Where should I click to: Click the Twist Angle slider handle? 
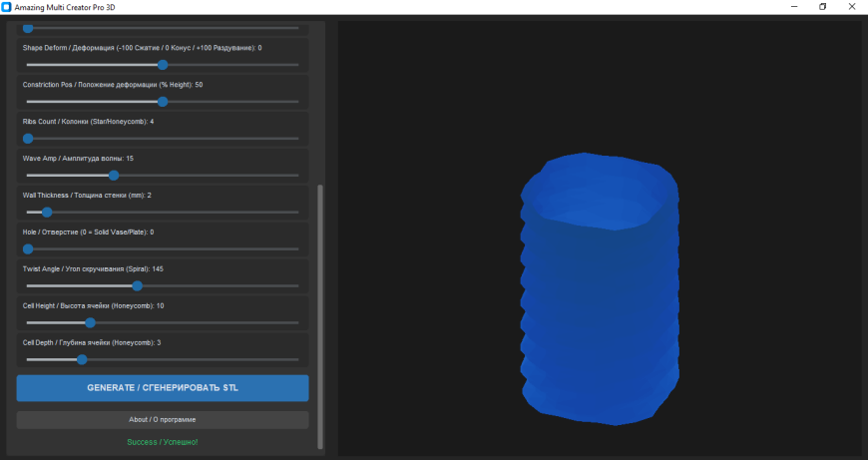[x=138, y=286]
